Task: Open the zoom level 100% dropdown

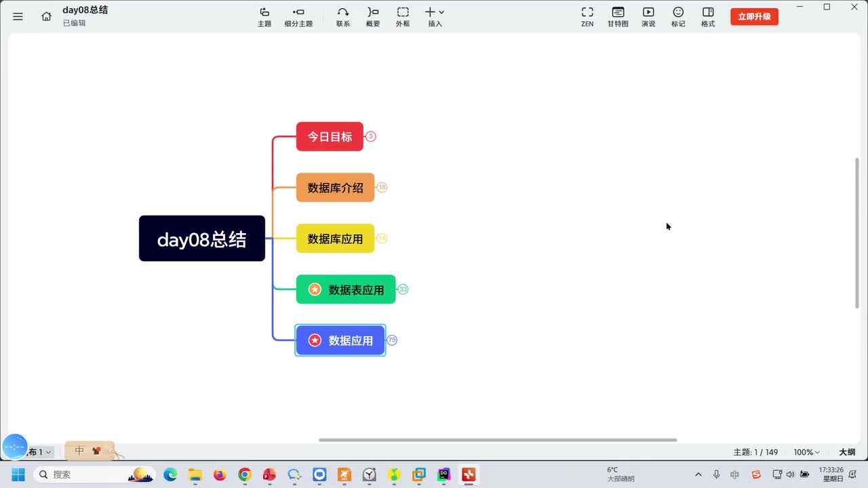Action: (807, 452)
